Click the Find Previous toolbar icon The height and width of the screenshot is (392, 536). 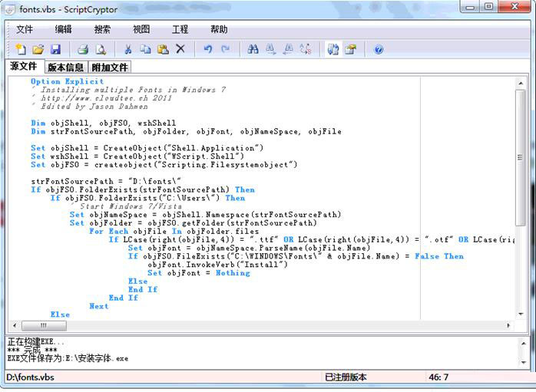tap(288, 50)
